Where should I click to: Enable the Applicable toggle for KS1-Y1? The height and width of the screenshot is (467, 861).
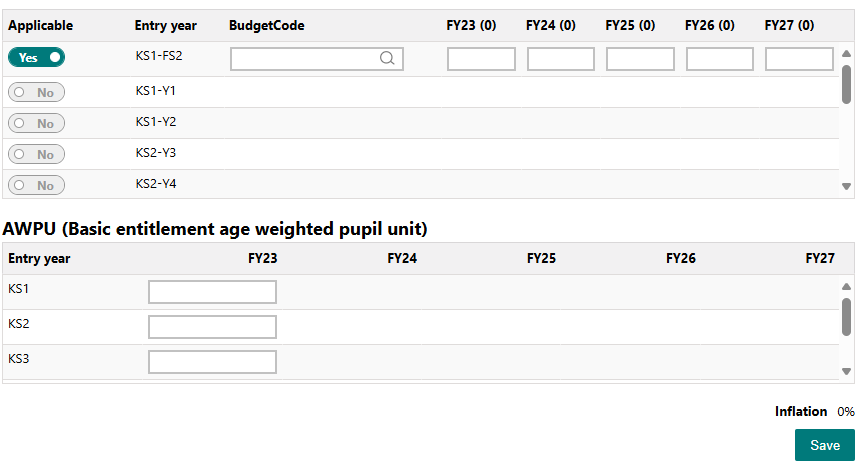pos(36,92)
